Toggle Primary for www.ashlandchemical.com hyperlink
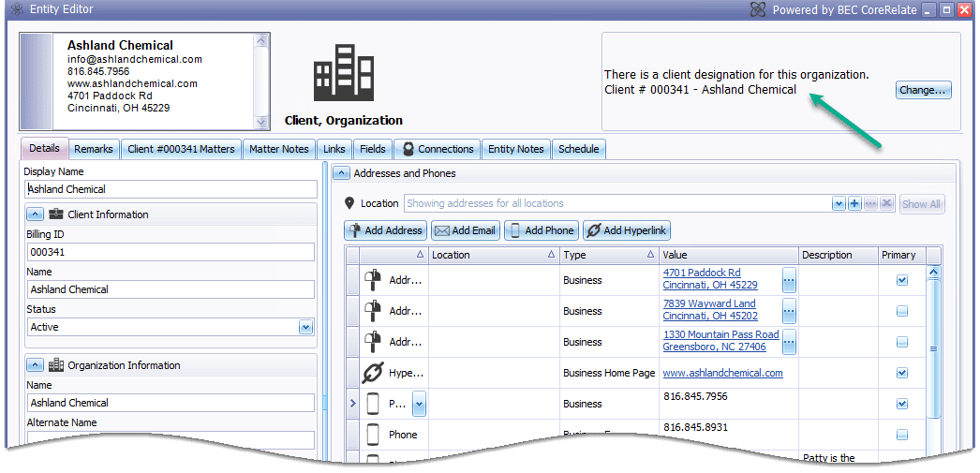The height and width of the screenshot is (473, 980). (x=902, y=373)
